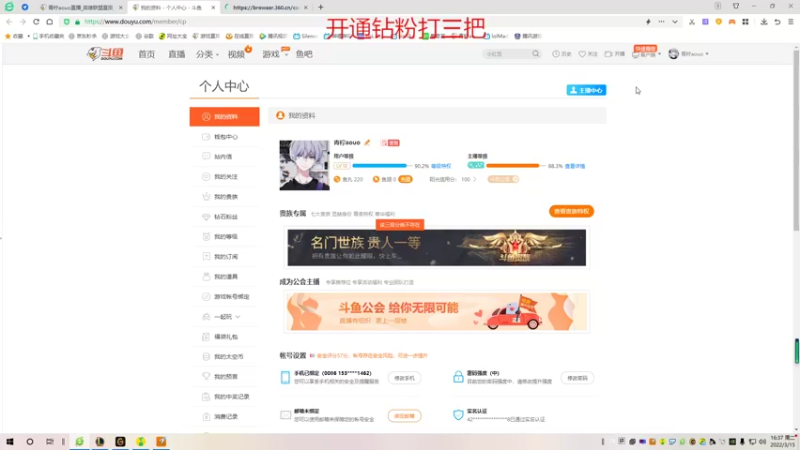The image size is (800, 450).
Task: Click browser download icon in toolbar
Action: 764,22
